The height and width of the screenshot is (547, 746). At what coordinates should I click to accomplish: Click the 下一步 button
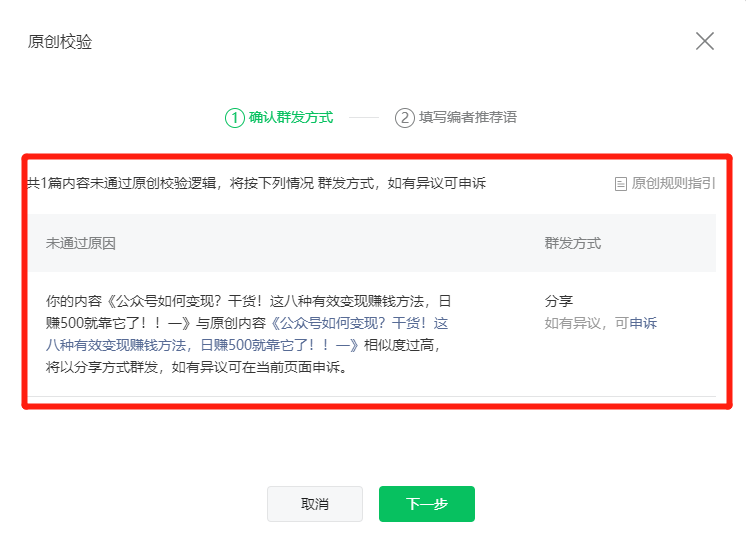[x=427, y=504]
